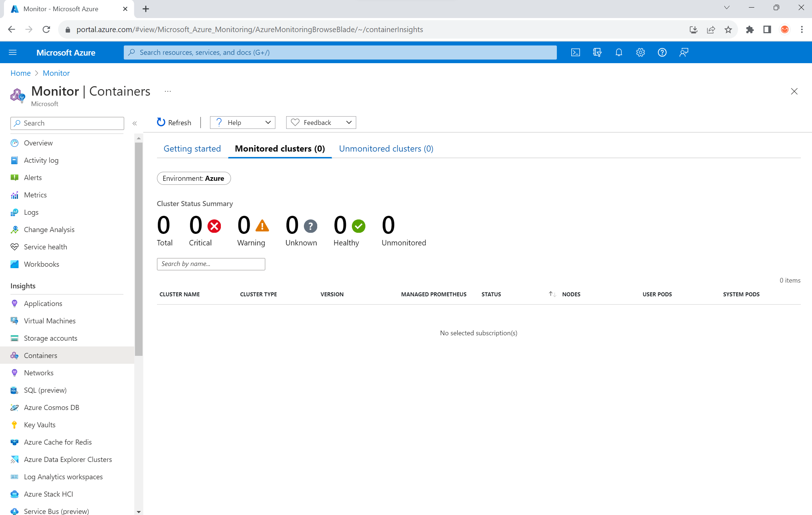Open the Directories and subscriptions filter icon
Viewport: 812px width, 515px height.
597,52
